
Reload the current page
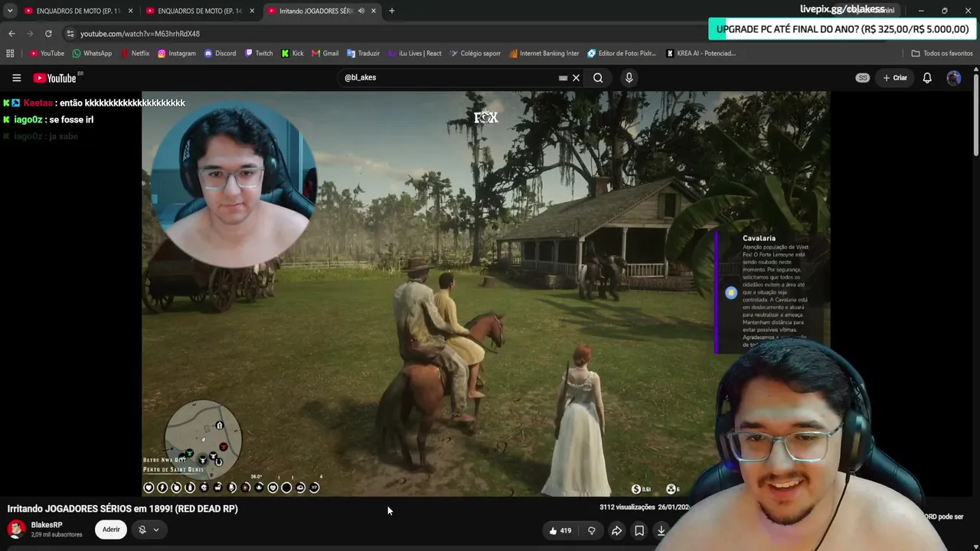pos(48,34)
